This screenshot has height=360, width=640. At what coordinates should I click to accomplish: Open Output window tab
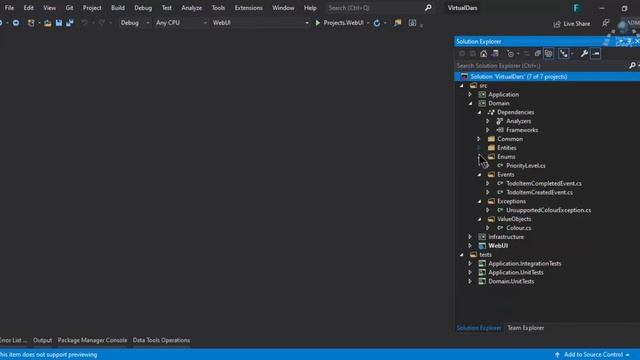pos(42,340)
